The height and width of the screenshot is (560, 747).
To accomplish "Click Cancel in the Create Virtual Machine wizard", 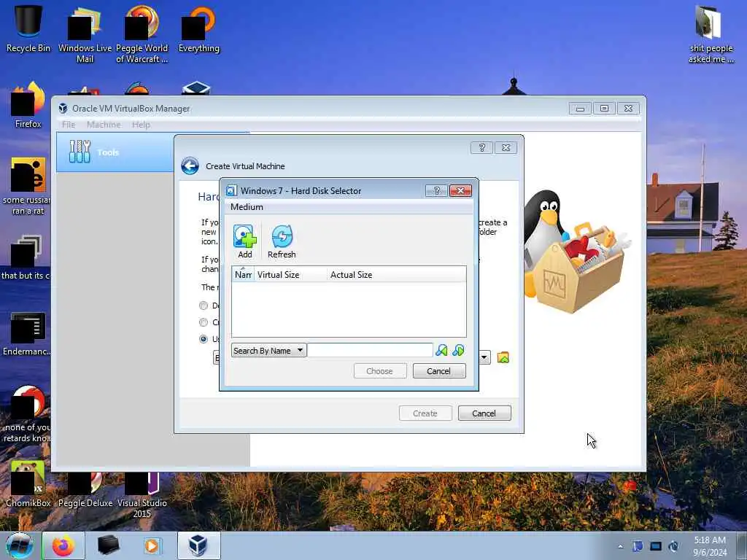I will coord(484,413).
